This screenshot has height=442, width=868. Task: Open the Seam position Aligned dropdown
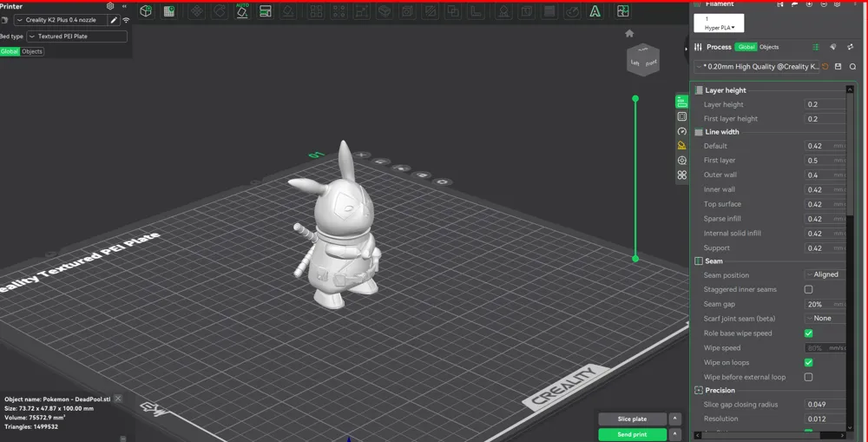(x=825, y=274)
